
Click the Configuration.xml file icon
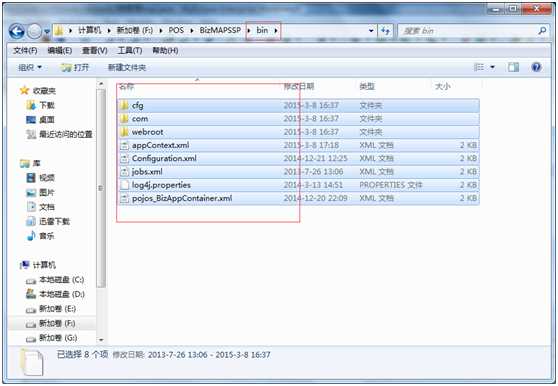coord(124,158)
